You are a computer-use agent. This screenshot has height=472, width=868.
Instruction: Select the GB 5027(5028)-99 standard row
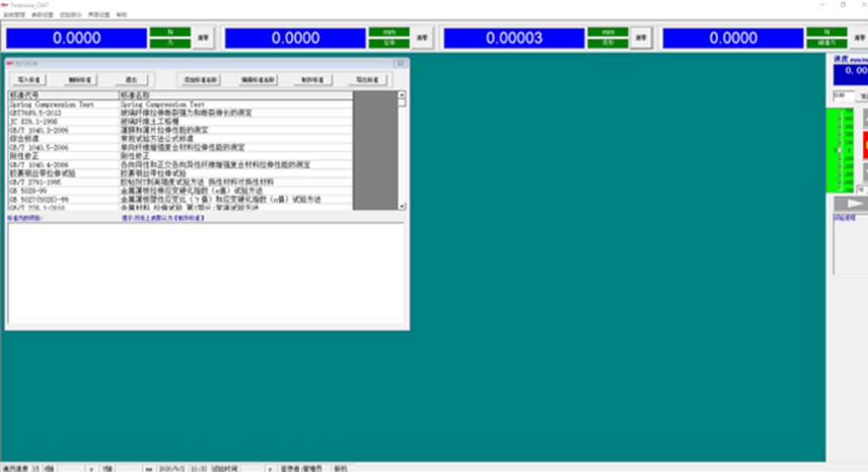[180, 199]
